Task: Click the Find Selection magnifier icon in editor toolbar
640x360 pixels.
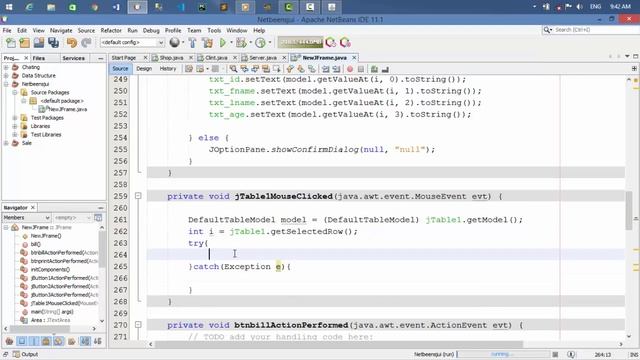Action: click(x=233, y=69)
